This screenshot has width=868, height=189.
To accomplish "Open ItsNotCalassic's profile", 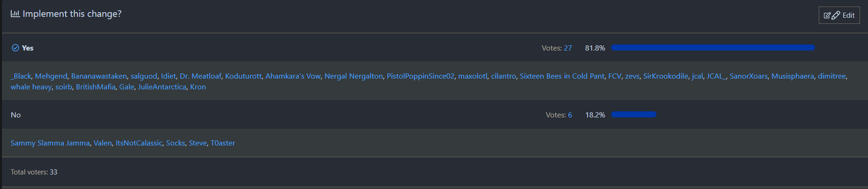I will [139, 143].
